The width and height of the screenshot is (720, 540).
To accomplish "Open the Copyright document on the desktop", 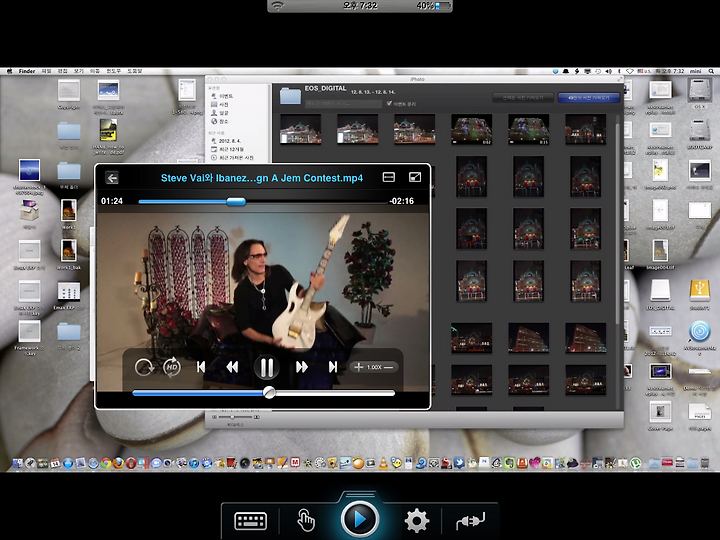I will pos(69,91).
